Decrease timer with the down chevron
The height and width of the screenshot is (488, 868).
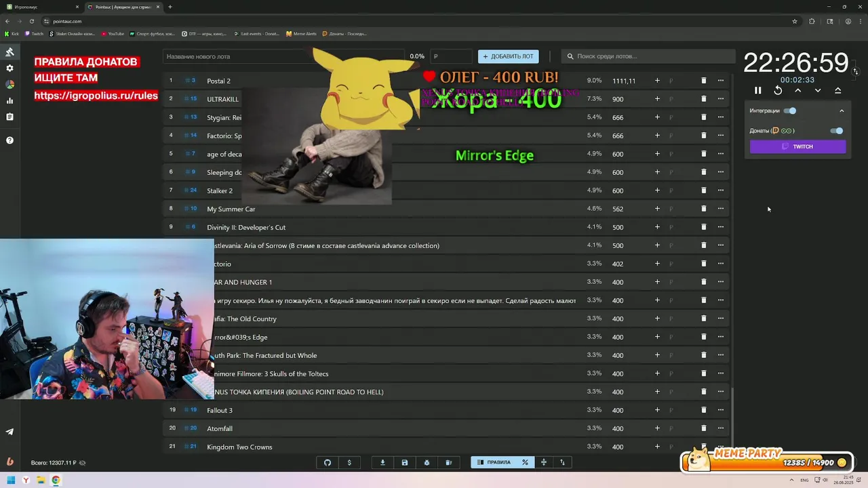818,90
